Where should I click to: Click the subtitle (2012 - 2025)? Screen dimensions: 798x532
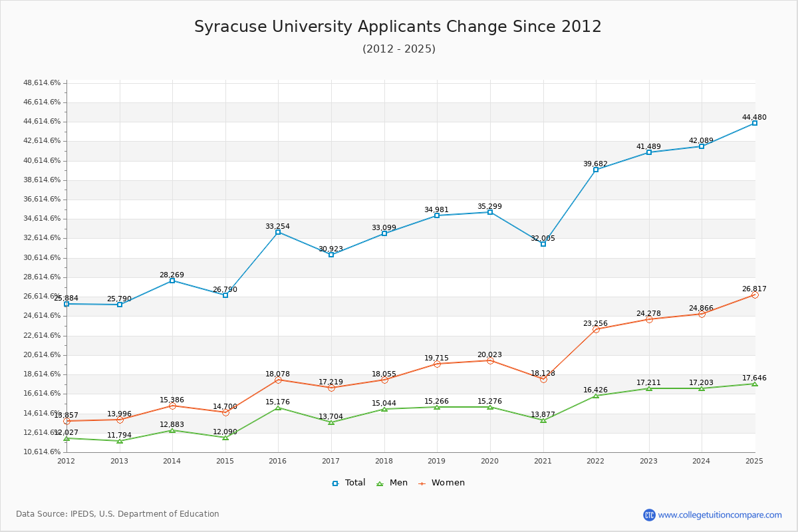(399, 49)
